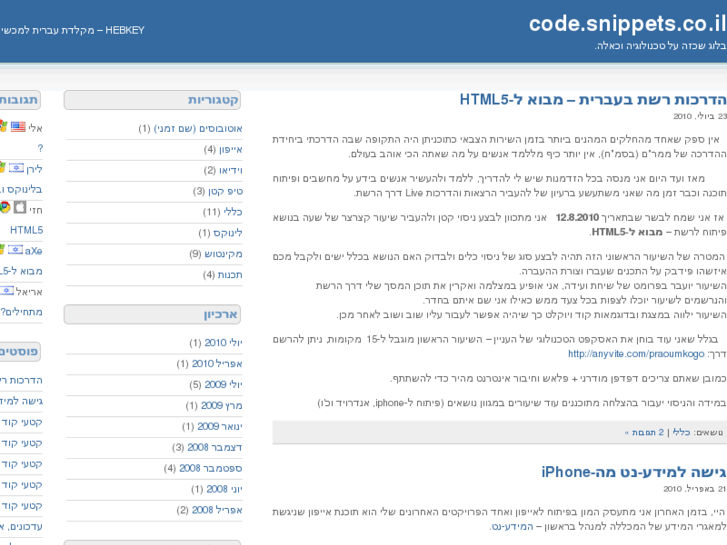Image resolution: width=727 pixels, height=545 pixels.
Task: Open commenter אלי's link
Action: point(35,128)
